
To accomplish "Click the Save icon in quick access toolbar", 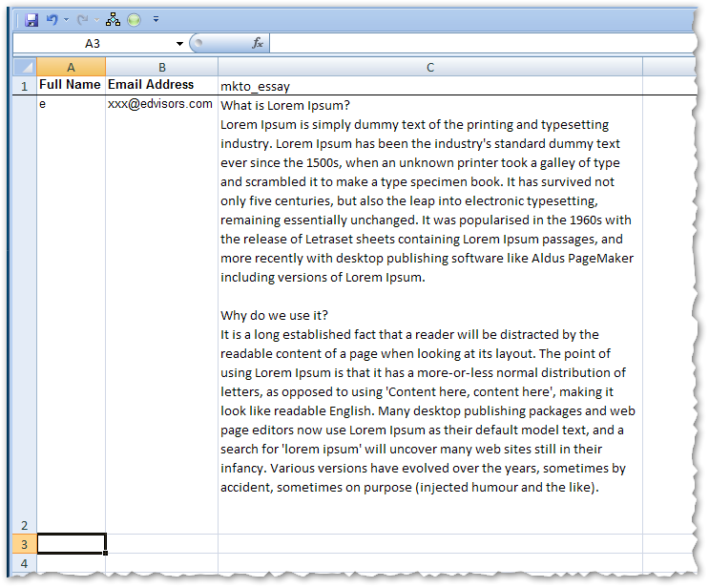I will click(x=31, y=20).
